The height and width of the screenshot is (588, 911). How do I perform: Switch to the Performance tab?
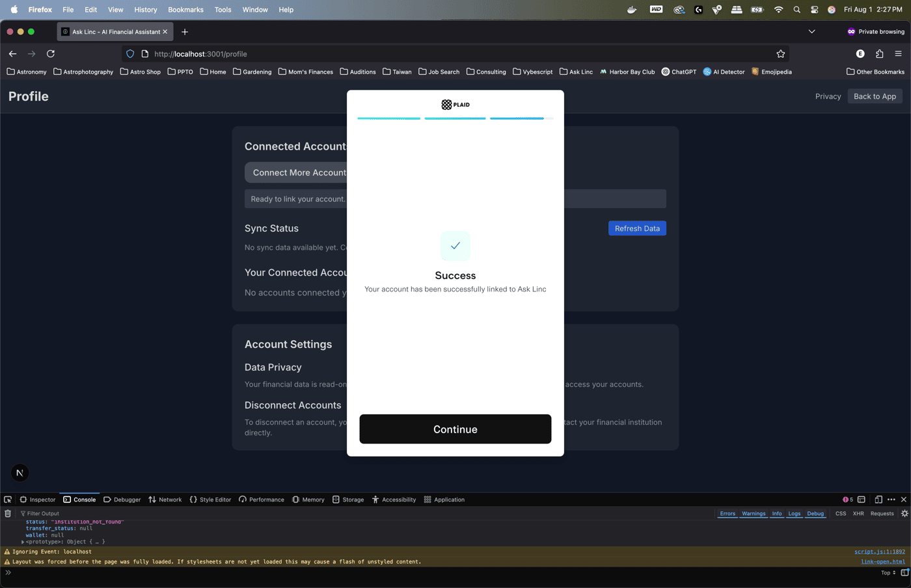(262, 500)
